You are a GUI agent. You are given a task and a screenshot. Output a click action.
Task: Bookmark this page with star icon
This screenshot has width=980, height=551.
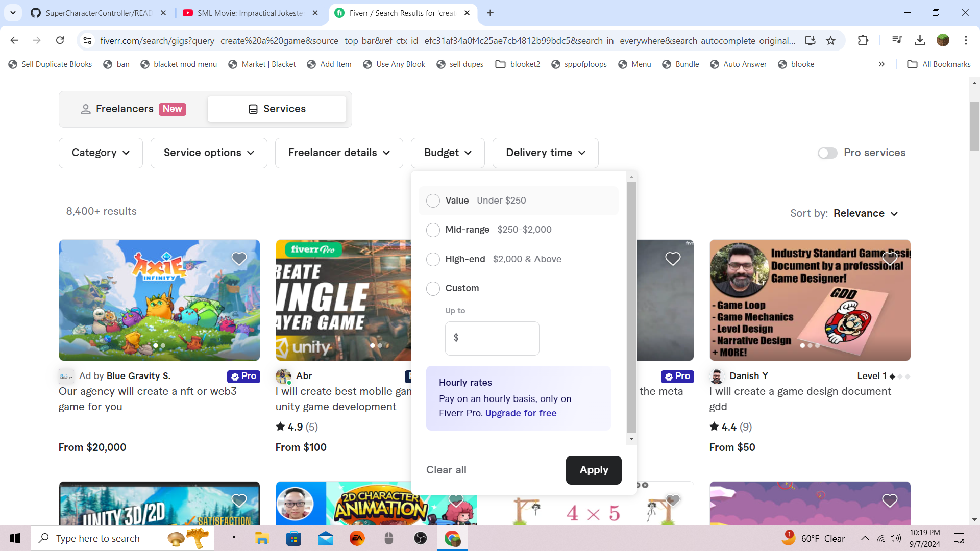[831, 40]
